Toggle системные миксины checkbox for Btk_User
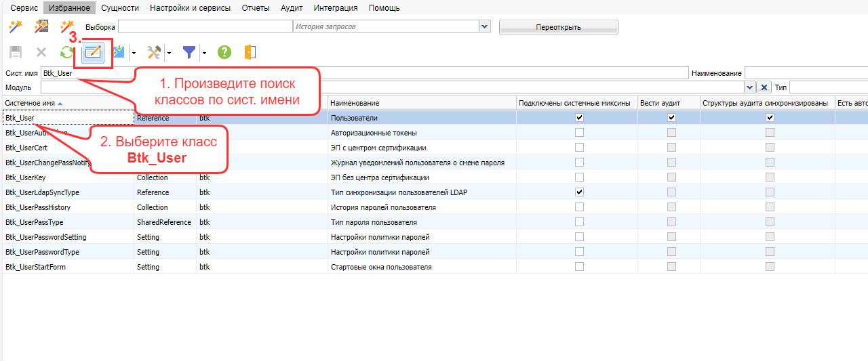868x361 pixels. (579, 118)
